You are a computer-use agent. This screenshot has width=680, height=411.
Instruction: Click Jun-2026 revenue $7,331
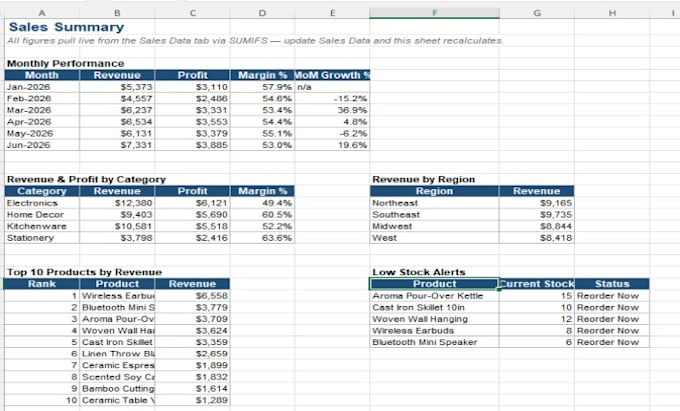coord(117,145)
